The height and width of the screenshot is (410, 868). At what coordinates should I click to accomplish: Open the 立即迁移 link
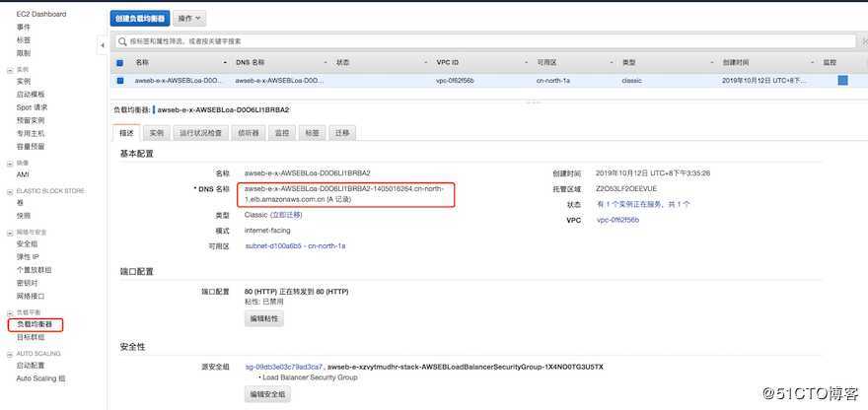286,215
